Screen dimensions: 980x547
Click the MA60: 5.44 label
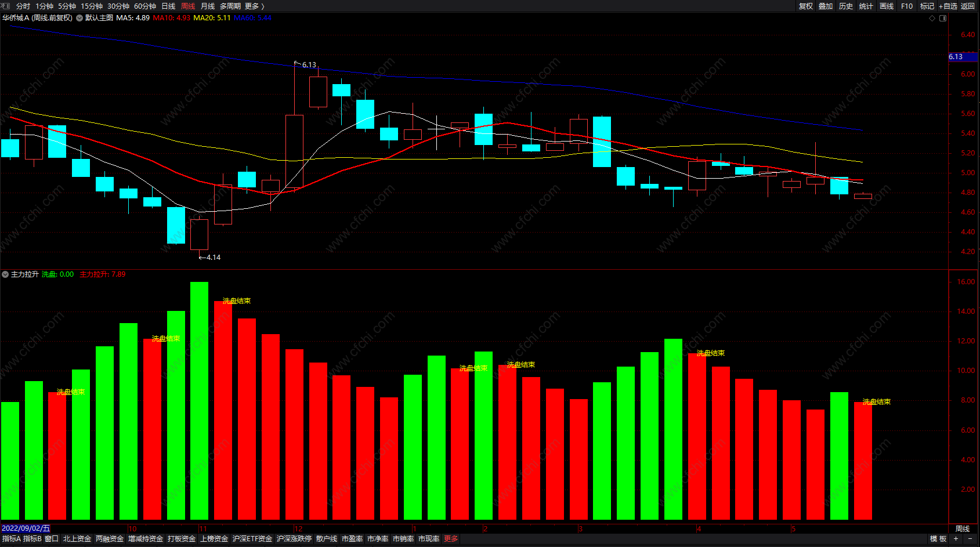pos(252,18)
